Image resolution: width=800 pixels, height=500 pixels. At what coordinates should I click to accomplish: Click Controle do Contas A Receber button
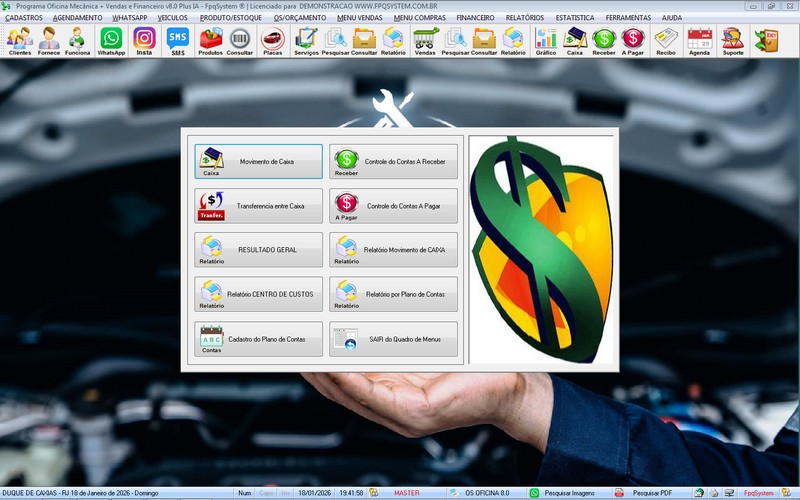pyautogui.click(x=393, y=161)
